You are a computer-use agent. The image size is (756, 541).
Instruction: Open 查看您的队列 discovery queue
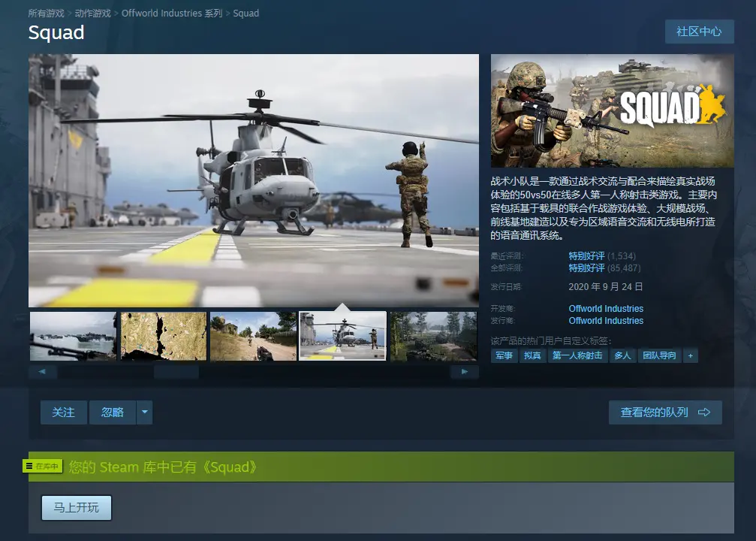pos(665,413)
